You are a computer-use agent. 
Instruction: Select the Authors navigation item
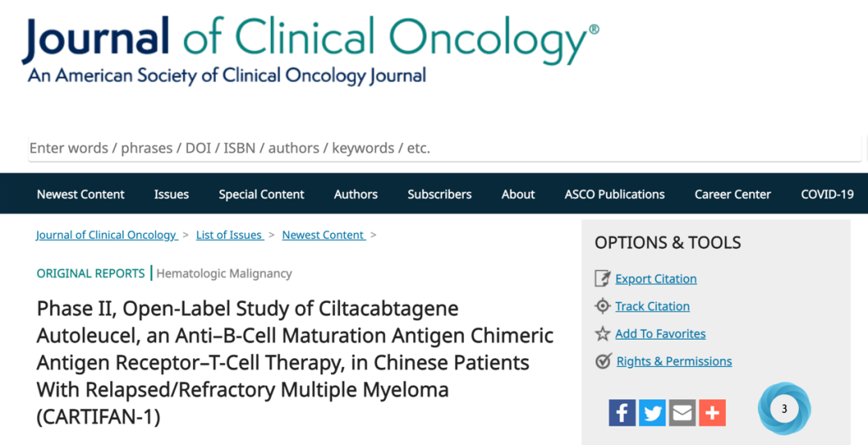click(356, 194)
